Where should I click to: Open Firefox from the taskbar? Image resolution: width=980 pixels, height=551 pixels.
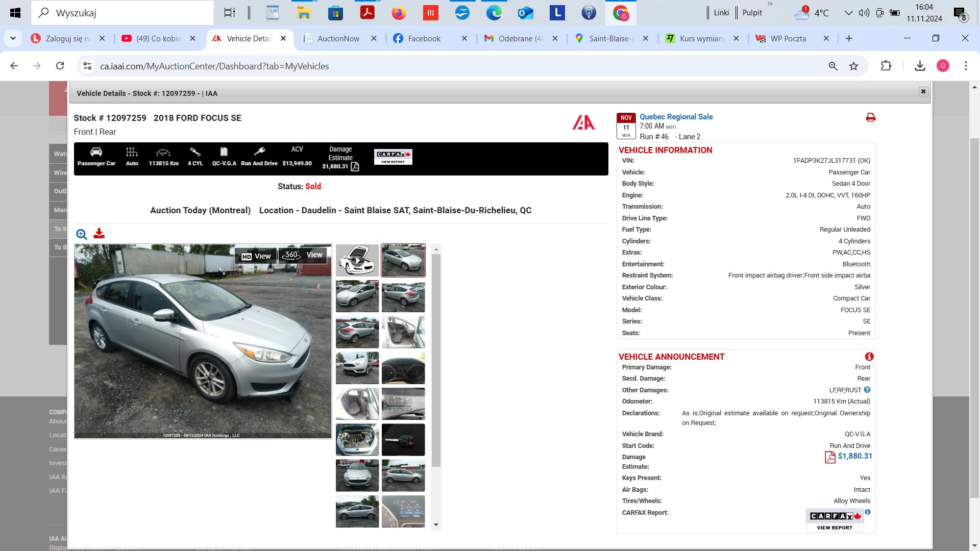pyautogui.click(x=399, y=13)
